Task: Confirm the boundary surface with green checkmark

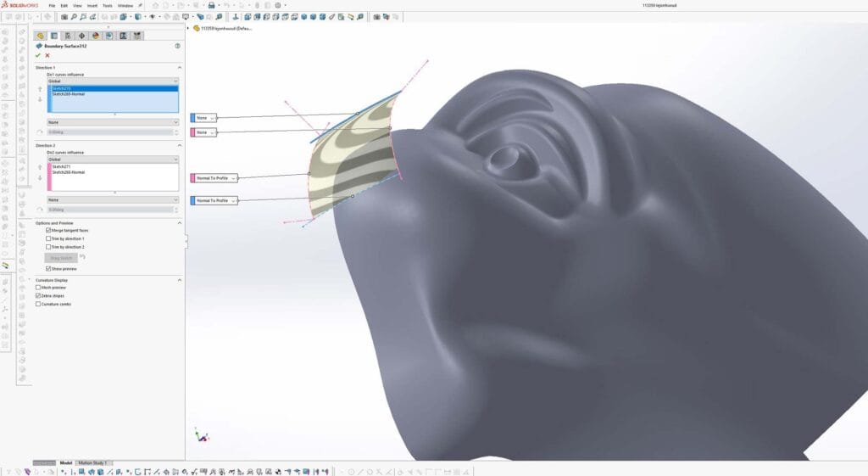Action: (37, 55)
